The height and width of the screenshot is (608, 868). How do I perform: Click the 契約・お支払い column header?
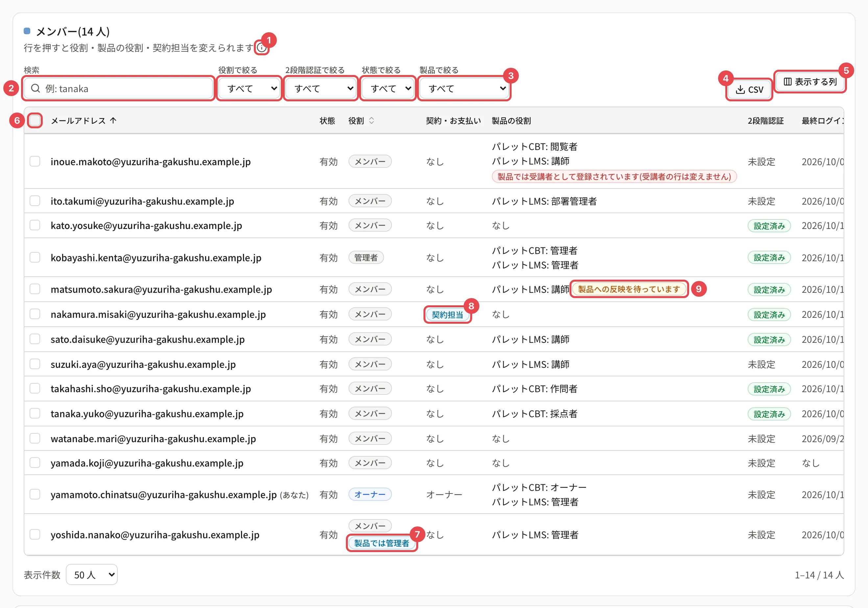click(453, 121)
